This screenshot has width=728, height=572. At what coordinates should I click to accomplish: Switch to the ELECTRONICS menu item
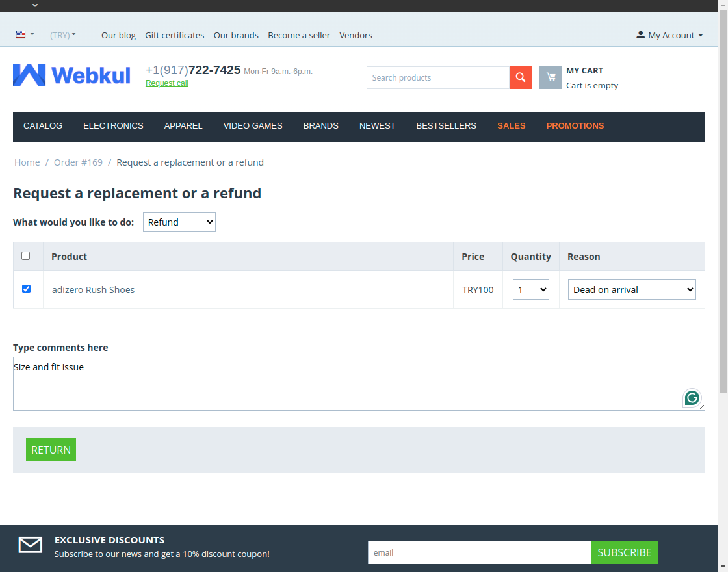(x=113, y=126)
